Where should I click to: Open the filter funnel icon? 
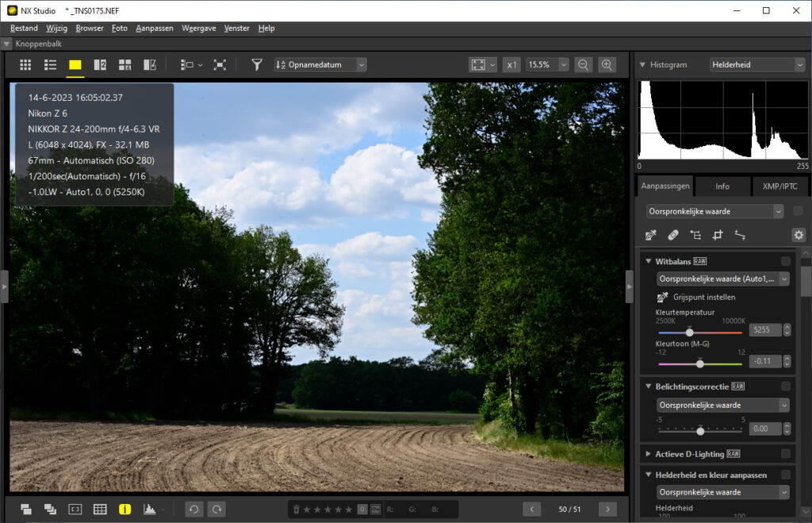tap(257, 65)
